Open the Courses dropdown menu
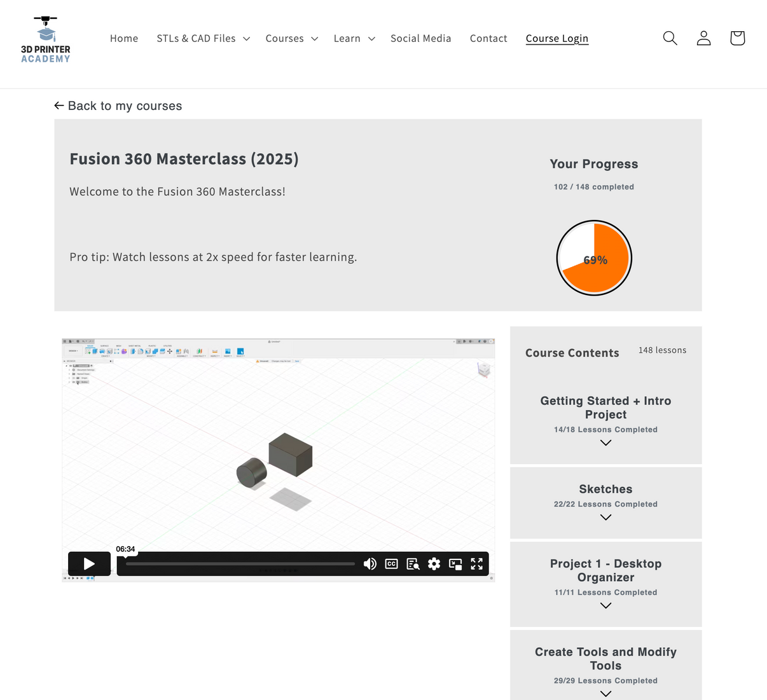767x700 pixels. [291, 38]
